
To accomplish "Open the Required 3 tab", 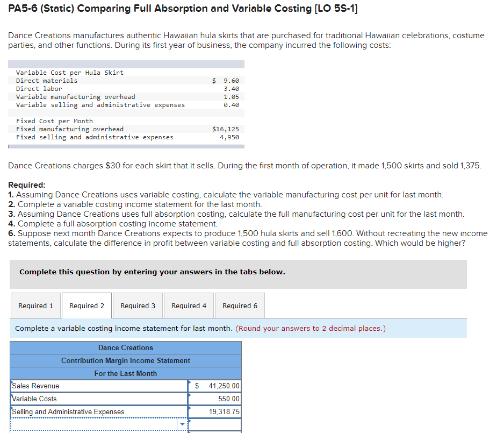I will pos(138,305).
